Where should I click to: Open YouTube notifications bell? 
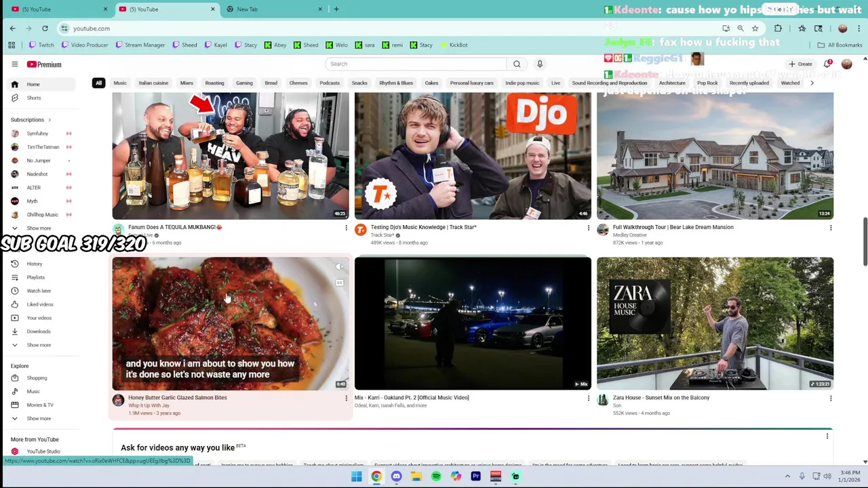click(827, 64)
